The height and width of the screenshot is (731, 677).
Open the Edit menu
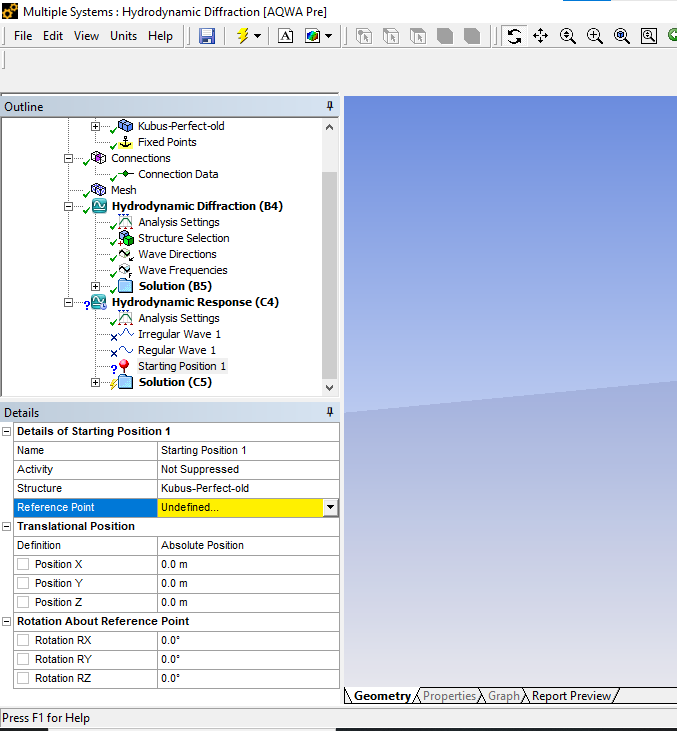pos(53,36)
